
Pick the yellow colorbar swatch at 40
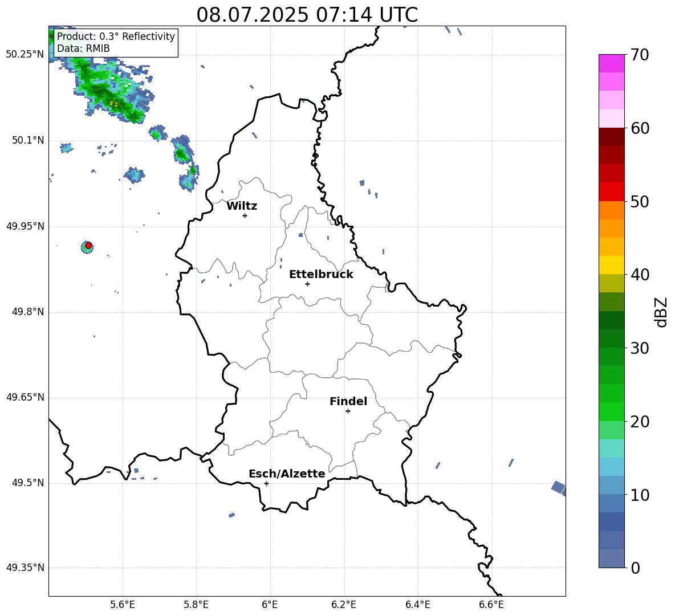tap(611, 265)
